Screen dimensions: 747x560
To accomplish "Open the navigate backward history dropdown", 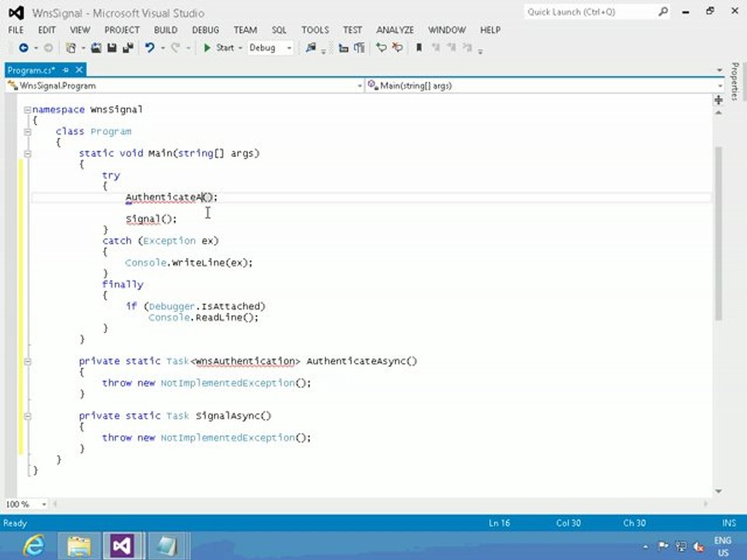I will pyautogui.click(x=36, y=48).
